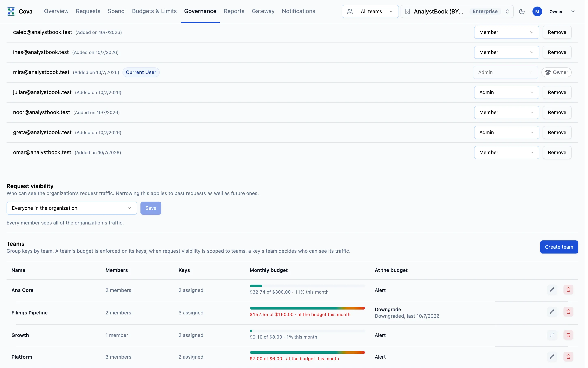Screen dimensions: 588x368
Task: Click the Platform team name
Action: pyautogui.click(x=22, y=357)
